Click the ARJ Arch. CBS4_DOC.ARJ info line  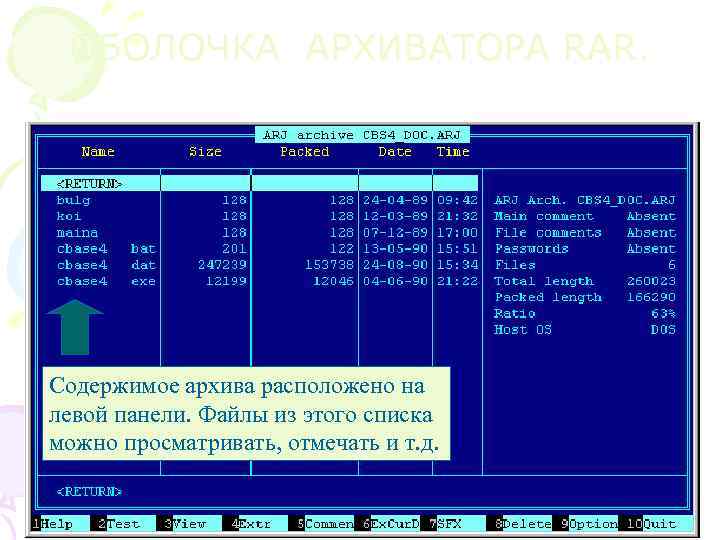point(585,201)
